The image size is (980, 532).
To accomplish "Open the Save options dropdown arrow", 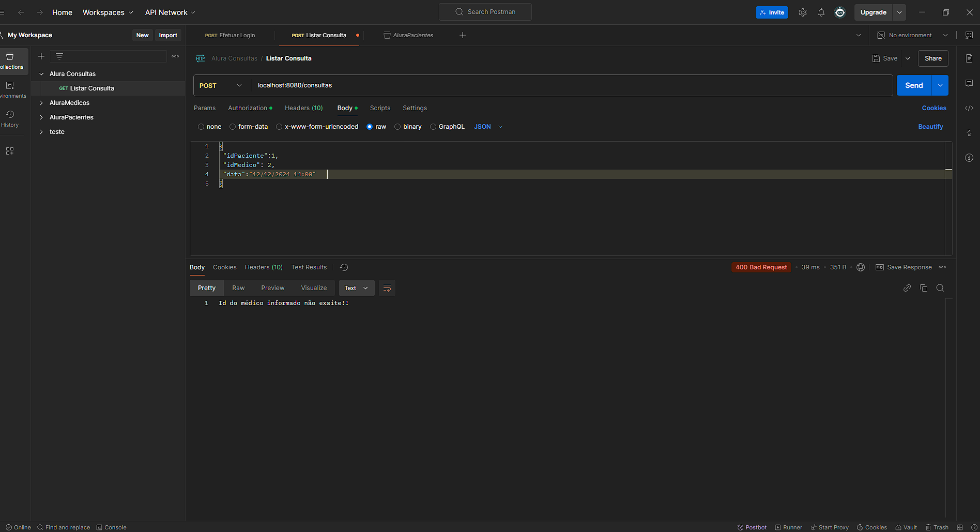I will point(908,58).
